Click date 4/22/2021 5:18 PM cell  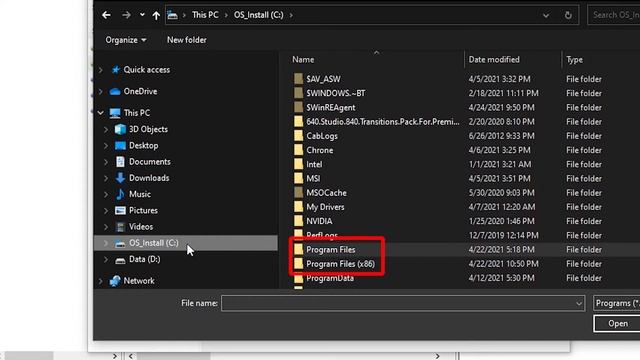[x=501, y=250]
